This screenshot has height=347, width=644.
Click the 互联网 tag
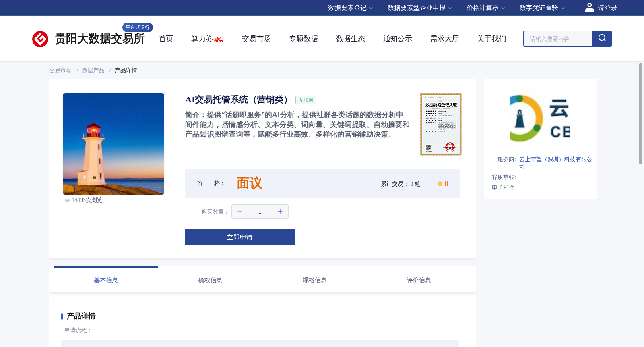tap(306, 100)
